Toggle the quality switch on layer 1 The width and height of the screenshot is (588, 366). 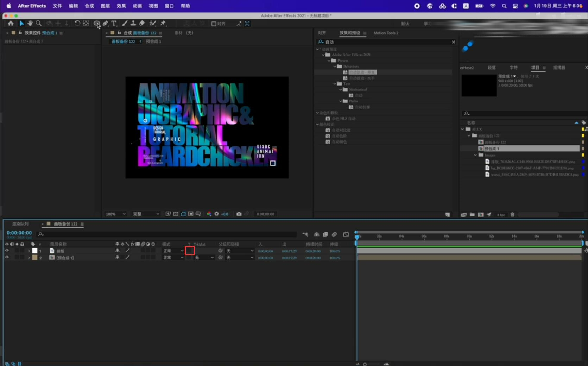127,251
